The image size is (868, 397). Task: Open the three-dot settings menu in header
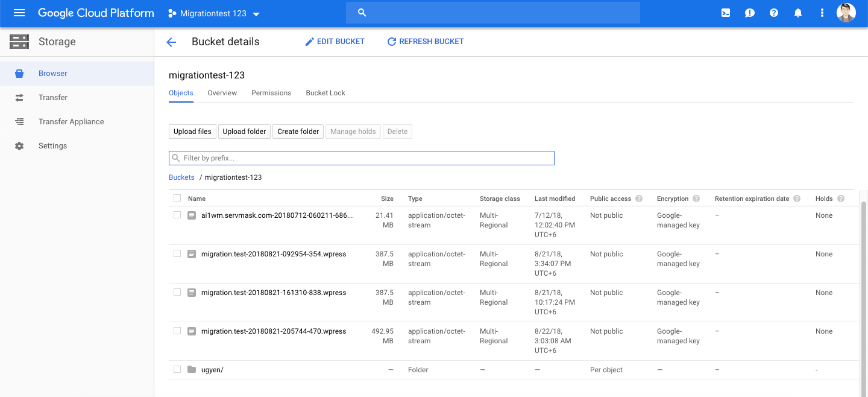[822, 13]
